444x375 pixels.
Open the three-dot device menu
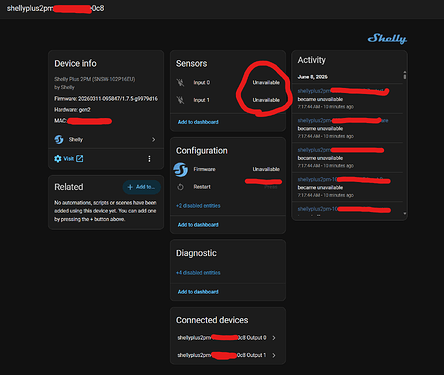tap(149, 159)
